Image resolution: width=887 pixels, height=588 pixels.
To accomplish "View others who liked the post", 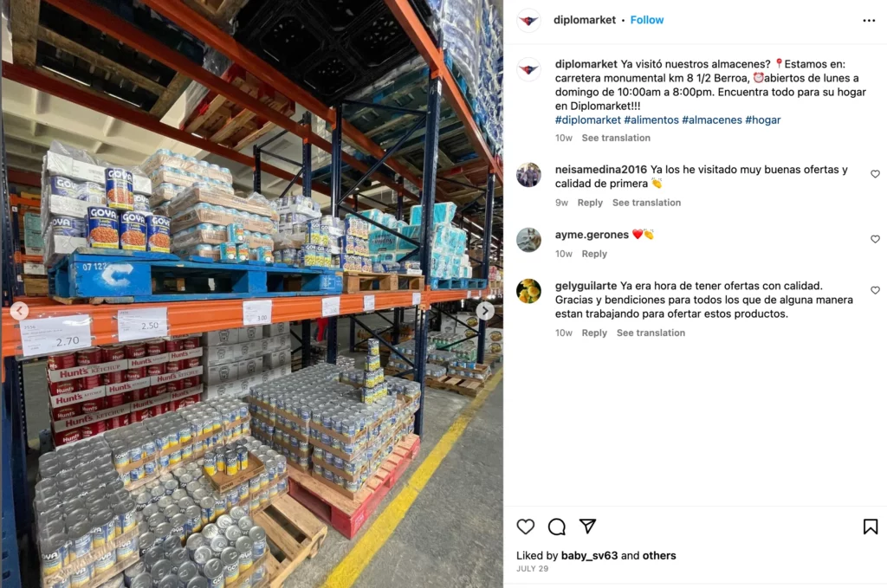I will (659, 555).
